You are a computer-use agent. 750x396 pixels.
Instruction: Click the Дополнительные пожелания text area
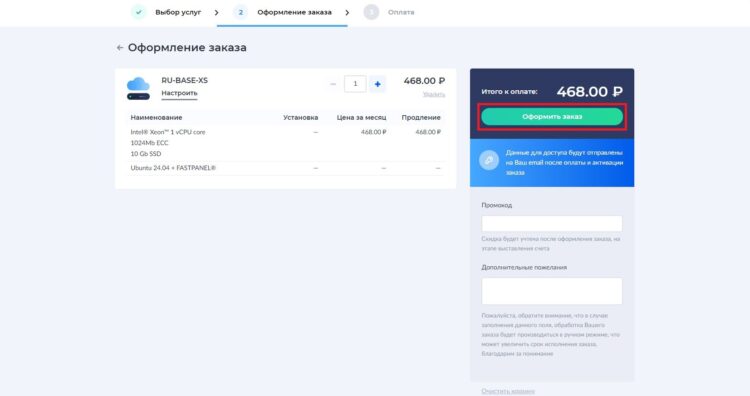point(552,291)
